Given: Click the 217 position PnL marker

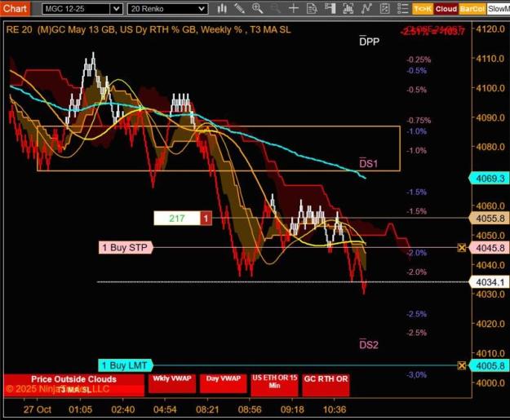Looking at the screenshot, I should coord(177,218).
